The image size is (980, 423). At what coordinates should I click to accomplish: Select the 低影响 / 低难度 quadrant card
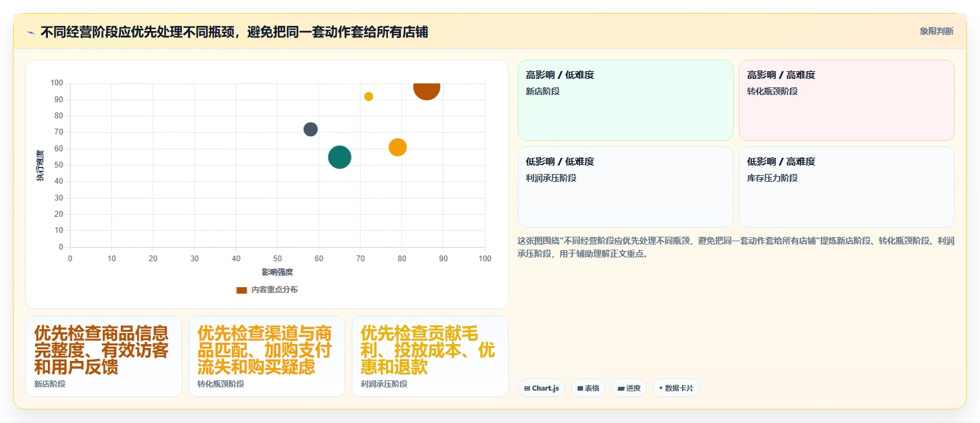[x=625, y=187]
